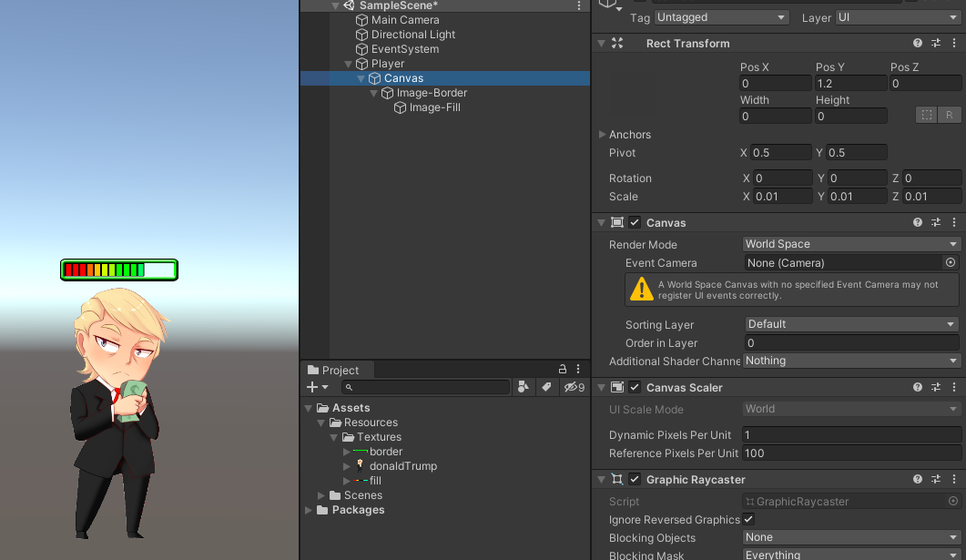The width and height of the screenshot is (966, 560).
Task: Open Canvas component kebab menu
Action: point(954,222)
